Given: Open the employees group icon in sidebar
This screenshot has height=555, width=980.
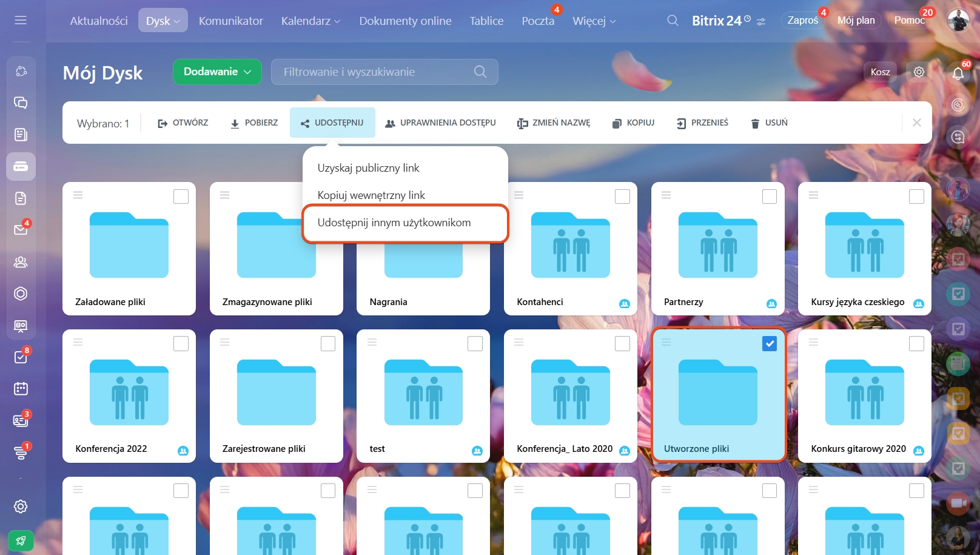Looking at the screenshot, I should coord(21,261).
